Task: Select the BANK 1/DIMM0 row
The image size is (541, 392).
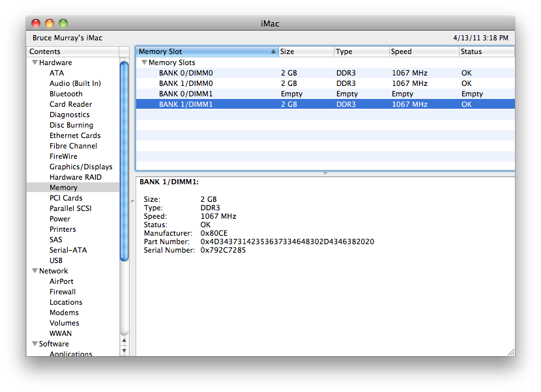Action: (x=325, y=83)
